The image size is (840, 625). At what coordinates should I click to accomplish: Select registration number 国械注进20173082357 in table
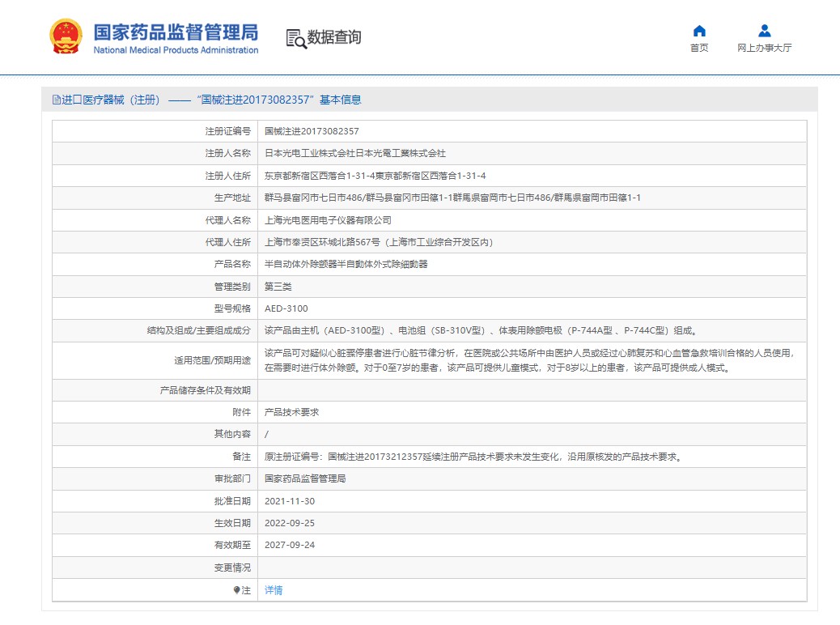click(x=312, y=131)
